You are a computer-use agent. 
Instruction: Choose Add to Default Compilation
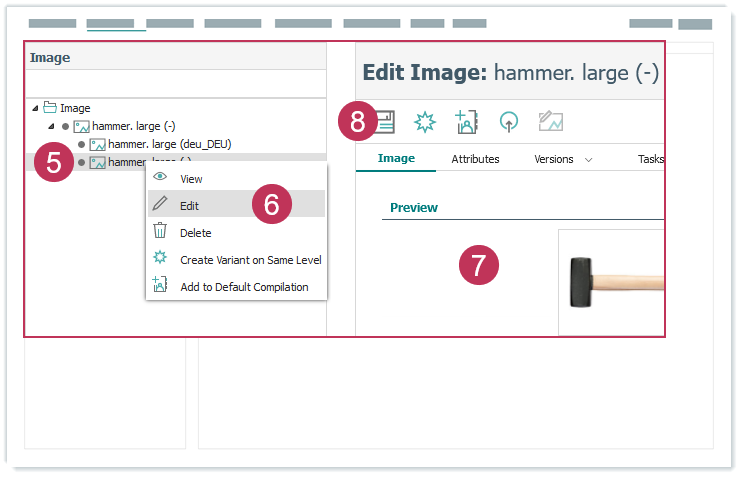tap(244, 287)
